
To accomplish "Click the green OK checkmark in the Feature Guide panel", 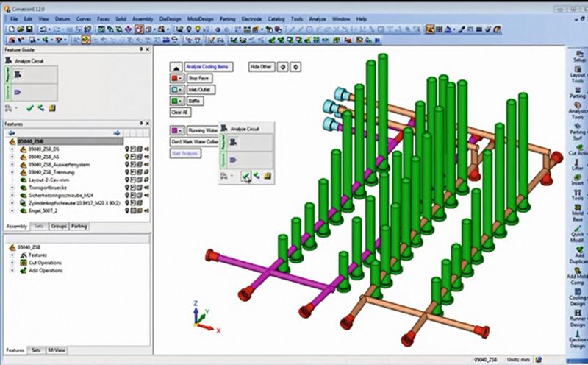I will (30, 108).
